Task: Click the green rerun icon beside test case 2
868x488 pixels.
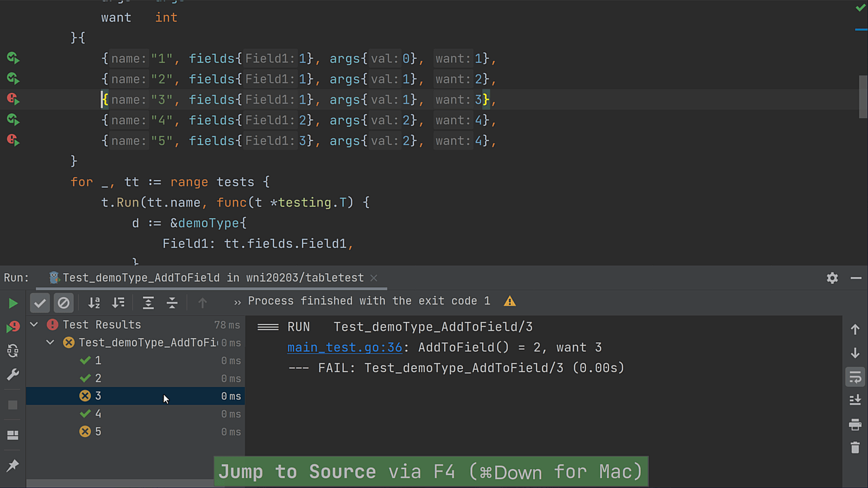Action: point(12,79)
